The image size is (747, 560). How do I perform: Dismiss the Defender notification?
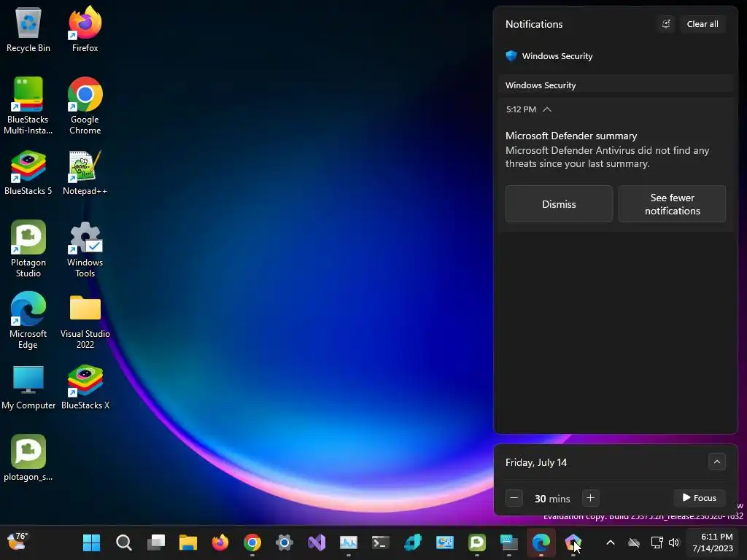click(x=559, y=204)
